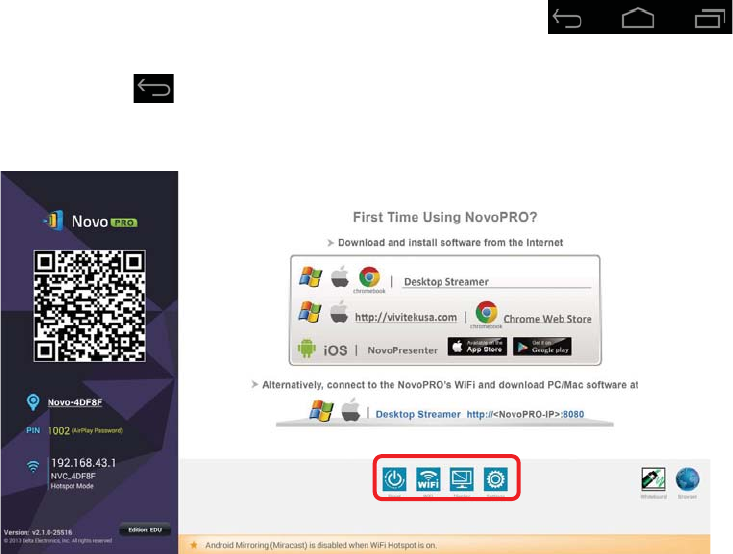Click the Chrome Web Store label

point(547,319)
